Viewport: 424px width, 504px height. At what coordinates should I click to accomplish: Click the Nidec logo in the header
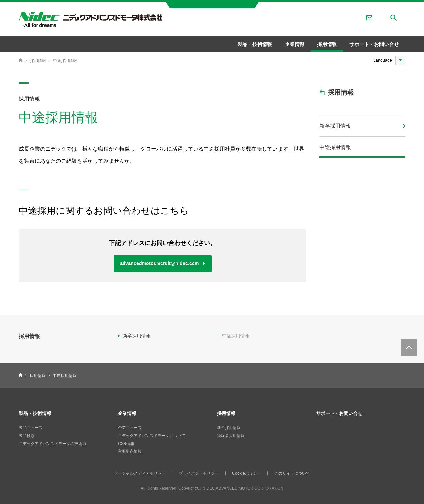click(39, 20)
